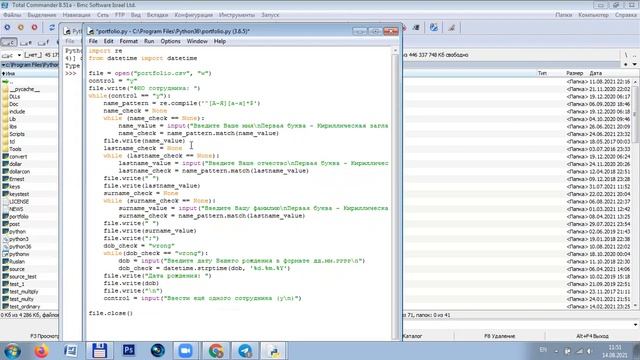Open the command line history dropdown arrow
This screenshot has height=360, width=640.
tap(636, 325)
